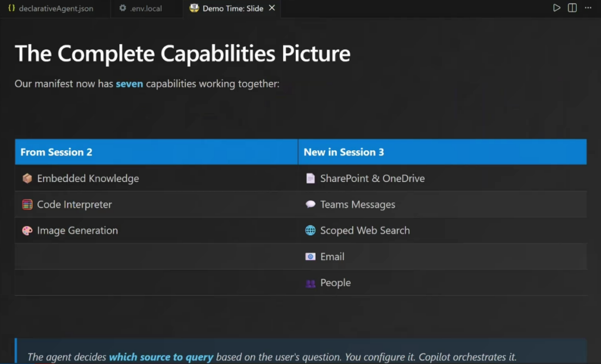Click the Scoped Web Search globe icon

tap(310, 230)
